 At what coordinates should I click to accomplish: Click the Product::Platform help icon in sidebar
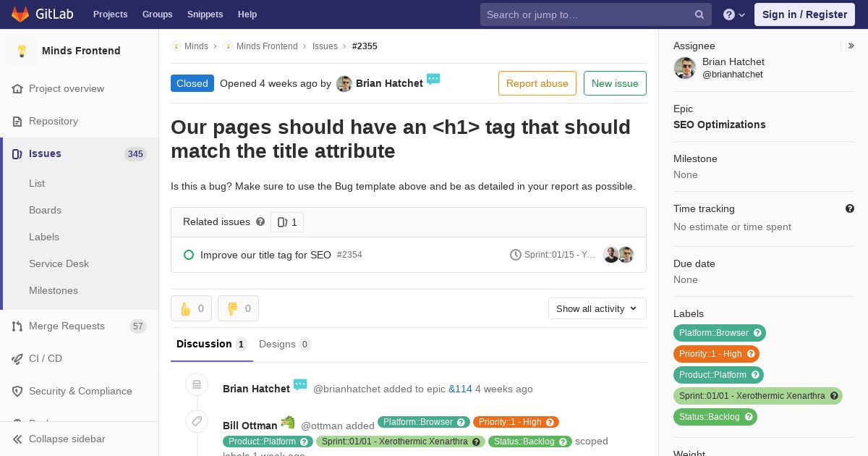(x=755, y=375)
